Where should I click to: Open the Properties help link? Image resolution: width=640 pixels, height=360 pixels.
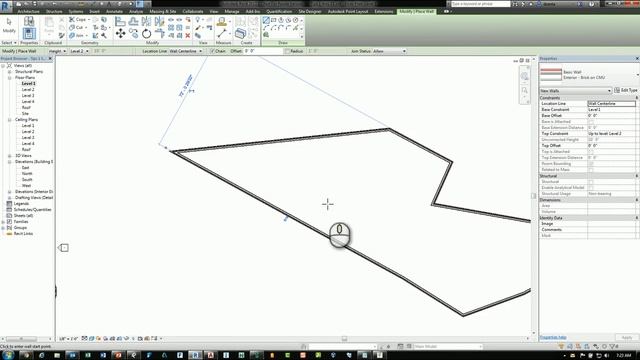point(553,338)
